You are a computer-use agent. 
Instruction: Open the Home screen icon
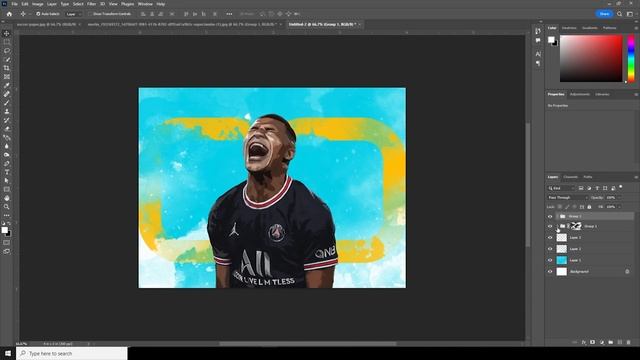point(9,14)
